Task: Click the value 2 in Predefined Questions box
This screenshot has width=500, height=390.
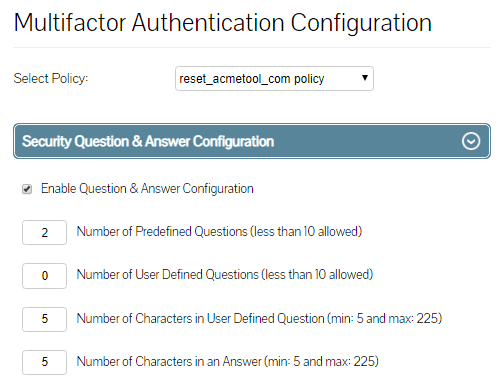Action: (45, 233)
